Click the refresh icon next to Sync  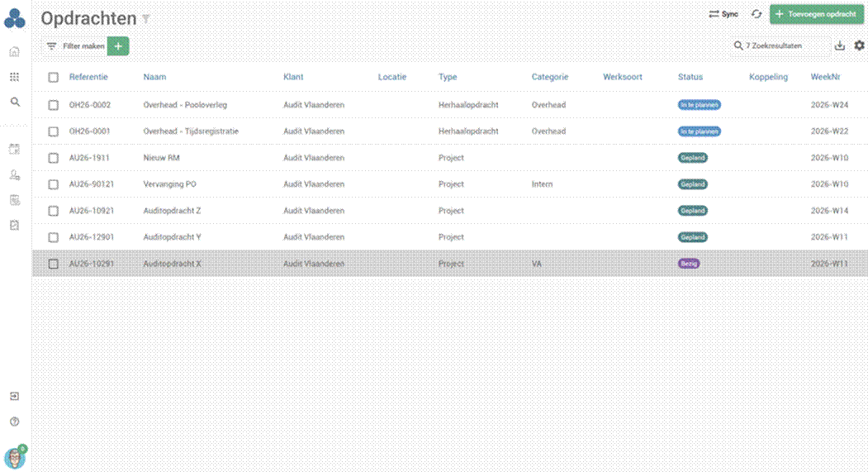(757, 14)
